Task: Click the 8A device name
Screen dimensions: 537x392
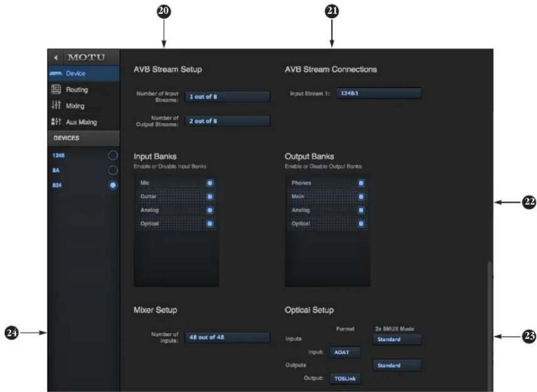Action: point(56,170)
